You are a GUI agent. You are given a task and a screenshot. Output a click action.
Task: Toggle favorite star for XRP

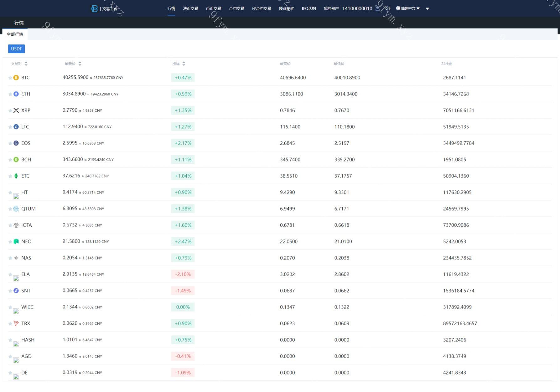coord(10,111)
